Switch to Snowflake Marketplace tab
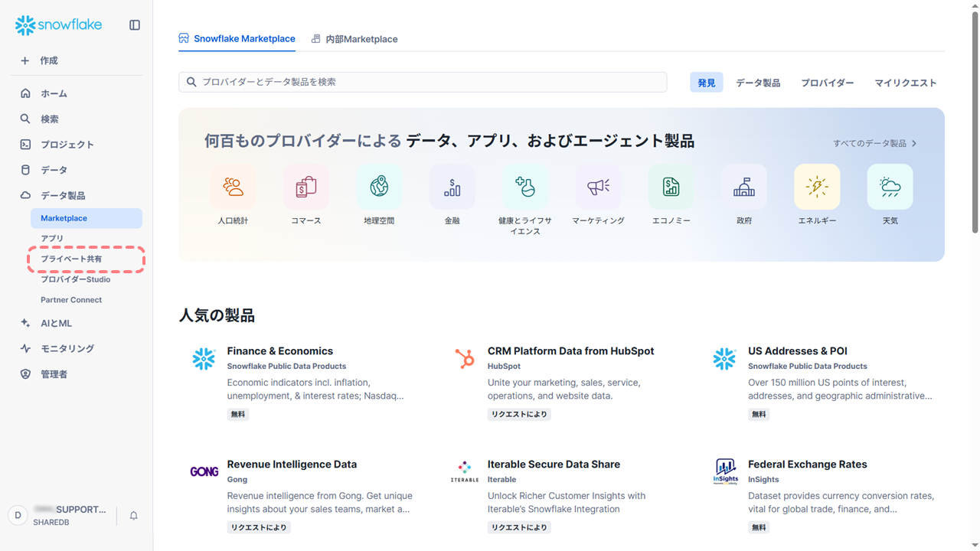 tap(237, 38)
